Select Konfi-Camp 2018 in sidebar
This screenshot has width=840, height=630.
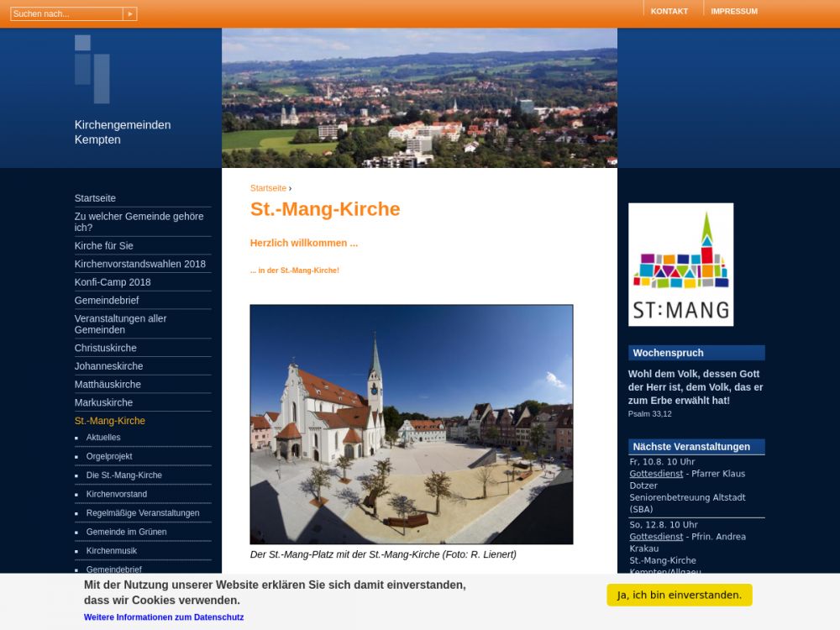pyautogui.click(x=113, y=282)
